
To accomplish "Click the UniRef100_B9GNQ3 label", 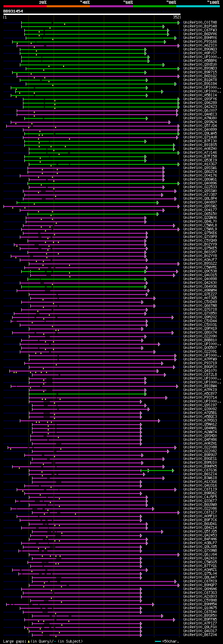I will coord(200,49).
